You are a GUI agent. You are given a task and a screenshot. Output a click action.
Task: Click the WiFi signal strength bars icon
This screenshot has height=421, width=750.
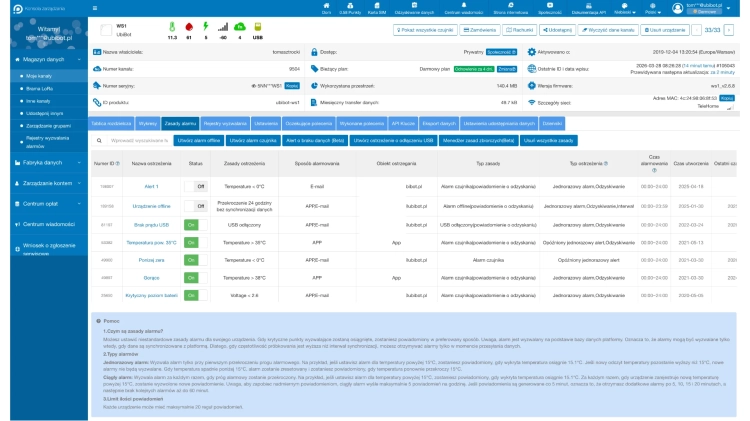(225, 28)
